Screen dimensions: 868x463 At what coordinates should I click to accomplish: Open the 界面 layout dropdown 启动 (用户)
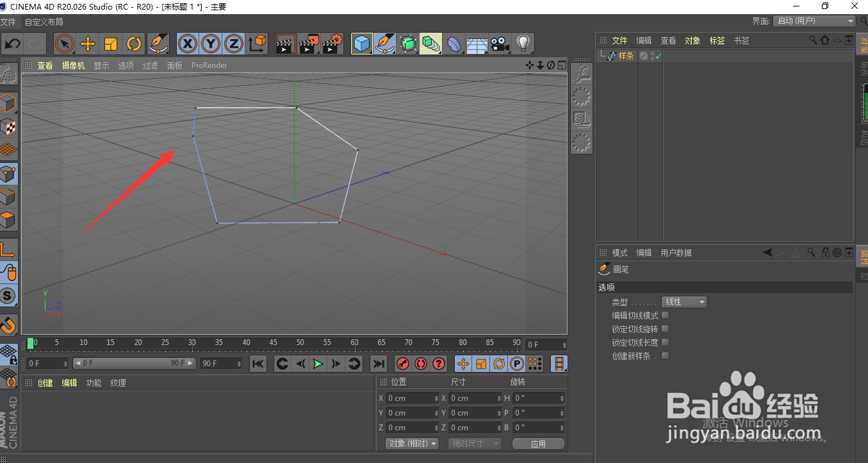pos(815,21)
